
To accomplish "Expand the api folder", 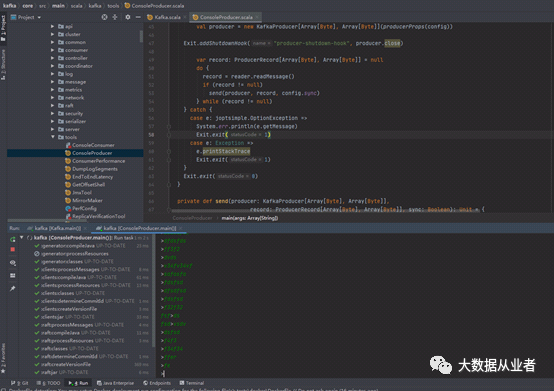I will 52,26.
